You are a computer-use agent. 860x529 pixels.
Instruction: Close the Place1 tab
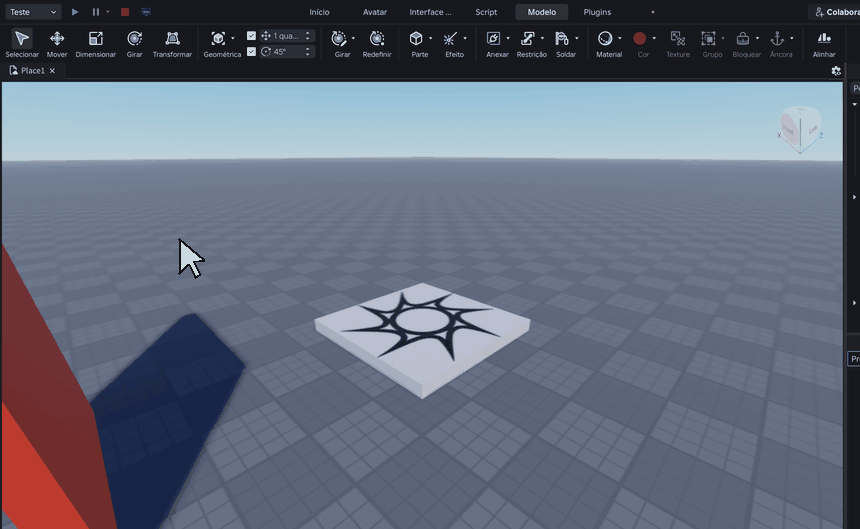point(52,71)
